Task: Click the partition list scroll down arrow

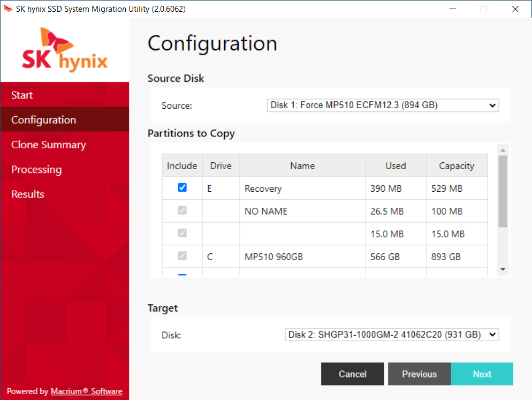Action: pos(503,269)
